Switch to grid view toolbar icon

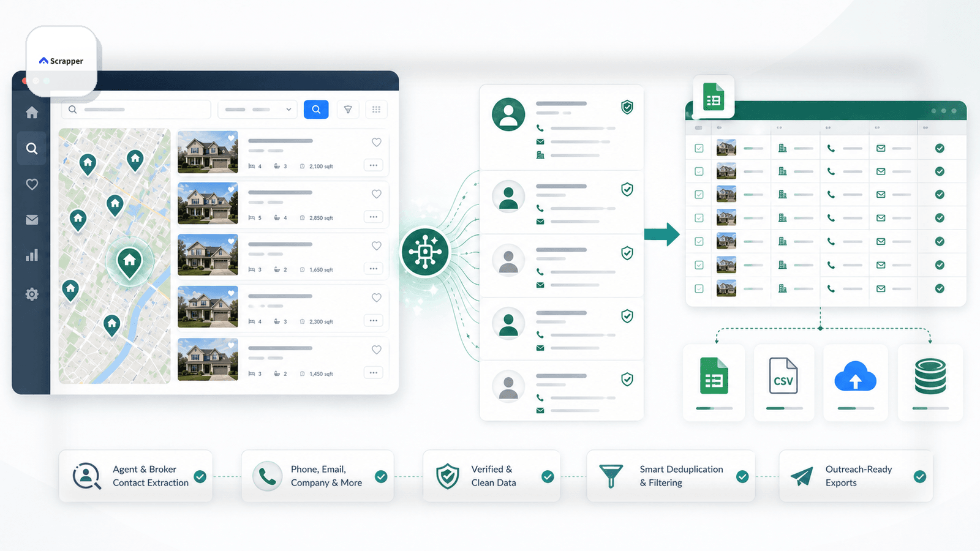(x=376, y=110)
